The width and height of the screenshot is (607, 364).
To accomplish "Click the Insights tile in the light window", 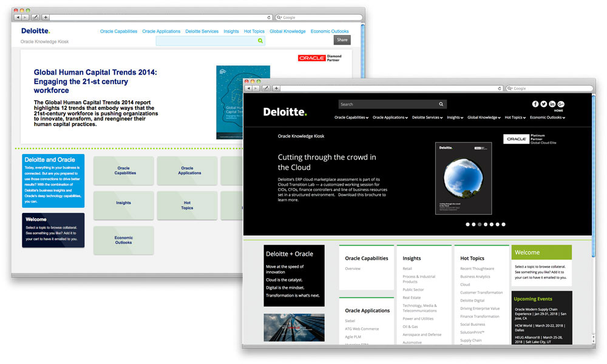I will (123, 206).
